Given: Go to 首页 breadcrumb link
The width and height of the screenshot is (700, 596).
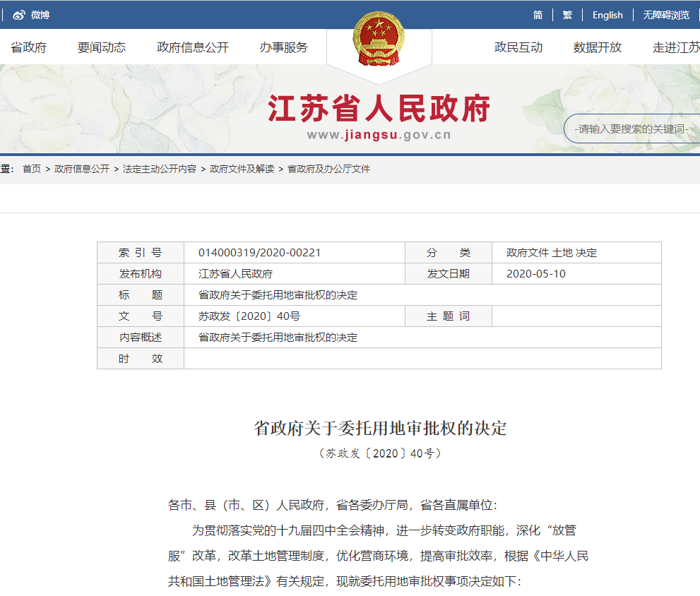Looking at the screenshot, I should click(x=32, y=169).
